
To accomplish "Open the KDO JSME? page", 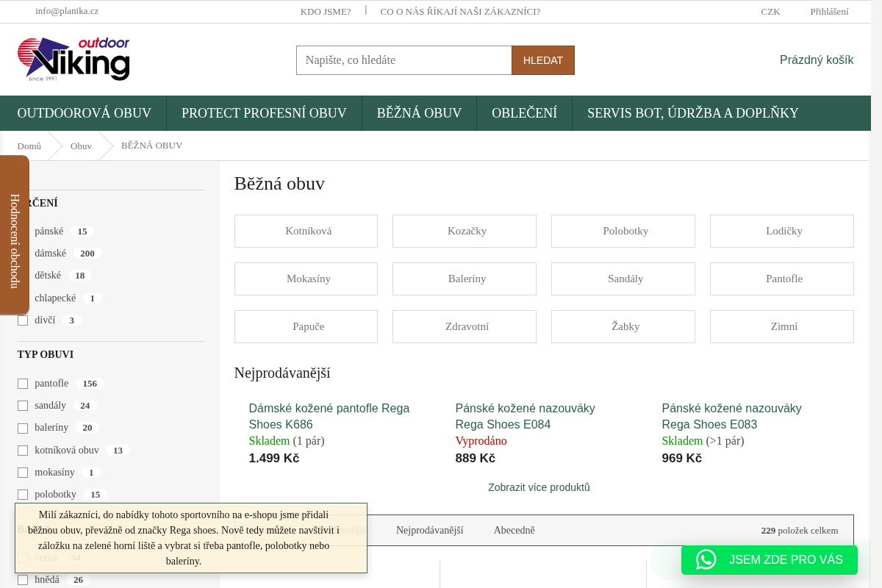I will [x=326, y=12].
